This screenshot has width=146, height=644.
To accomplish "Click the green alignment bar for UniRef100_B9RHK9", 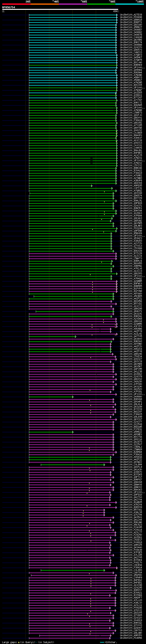I will [x=73, y=65].
